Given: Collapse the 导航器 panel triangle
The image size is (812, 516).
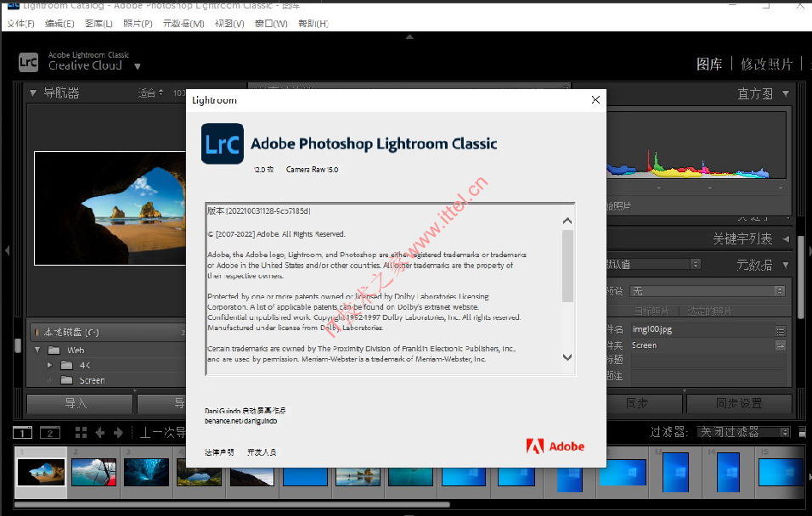Looking at the screenshot, I should point(32,93).
